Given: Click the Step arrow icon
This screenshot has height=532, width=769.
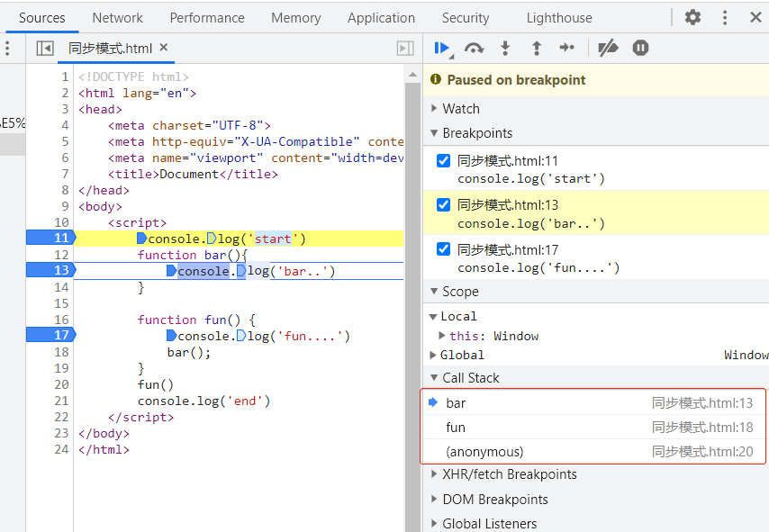Looking at the screenshot, I should click(x=567, y=48).
